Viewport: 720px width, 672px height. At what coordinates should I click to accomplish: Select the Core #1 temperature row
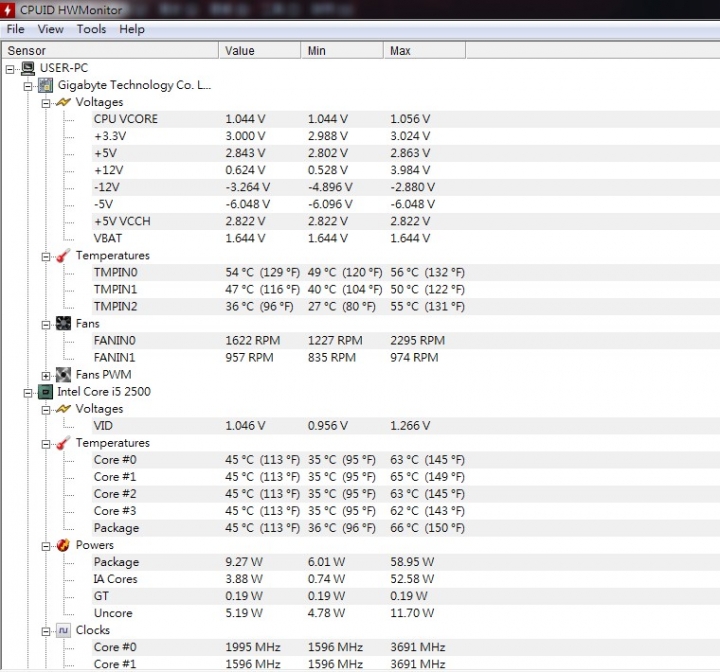[x=405, y=477]
